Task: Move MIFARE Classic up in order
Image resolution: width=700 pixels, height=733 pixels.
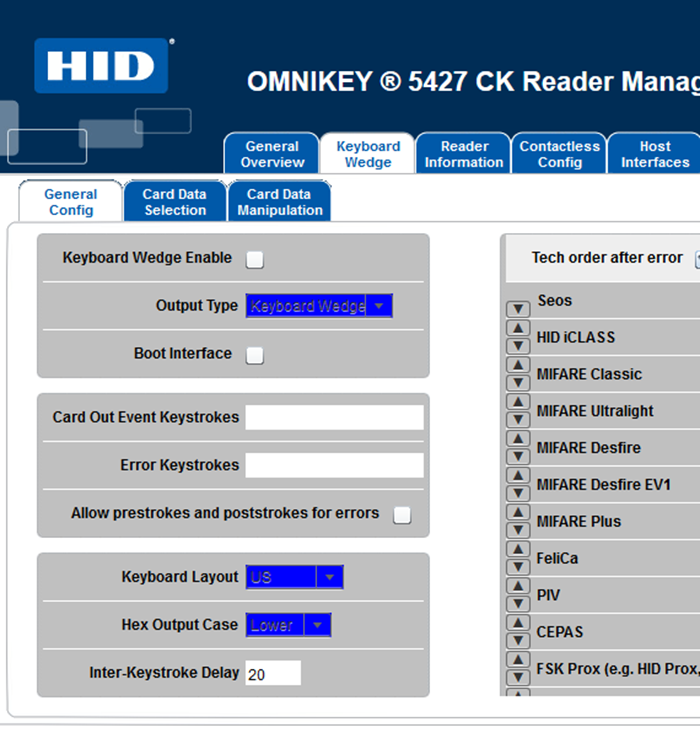Action: (x=518, y=365)
